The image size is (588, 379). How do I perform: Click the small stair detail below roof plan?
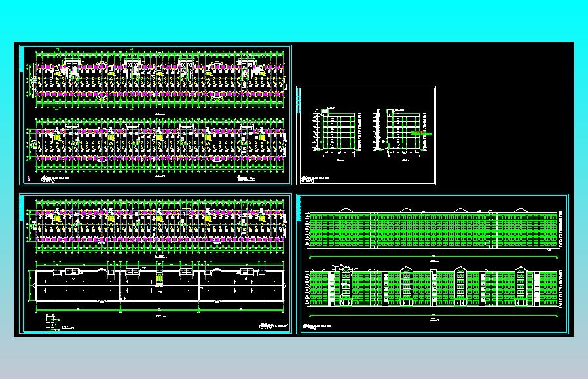[x=52, y=323]
